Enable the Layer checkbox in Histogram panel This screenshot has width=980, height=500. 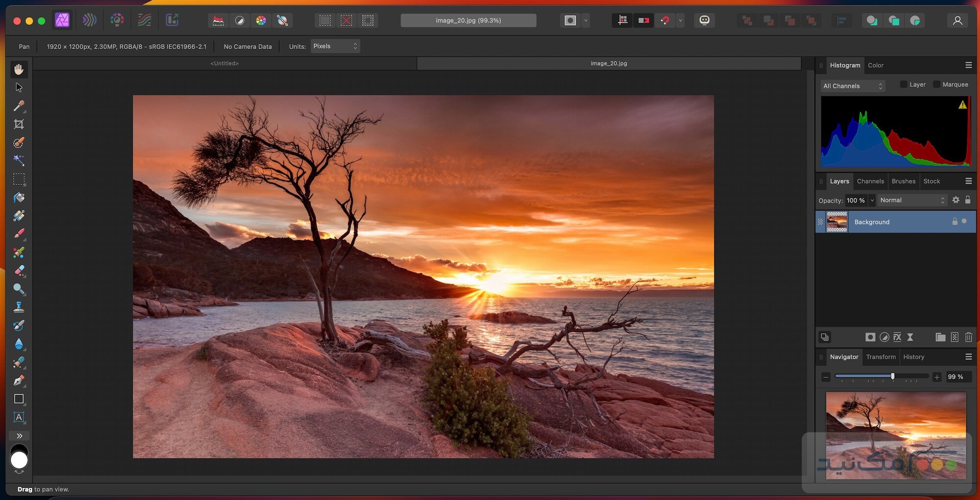click(903, 84)
